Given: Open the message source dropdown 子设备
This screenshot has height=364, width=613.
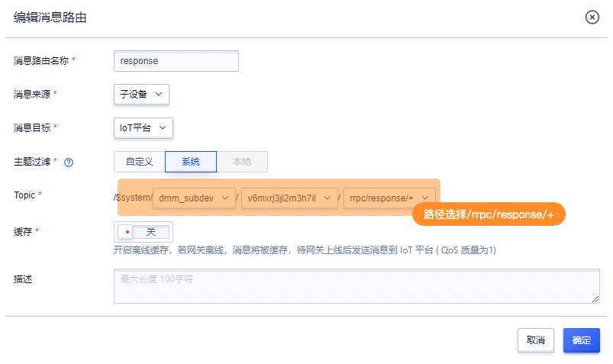Looking at the screenshot, I should (141, 94).
